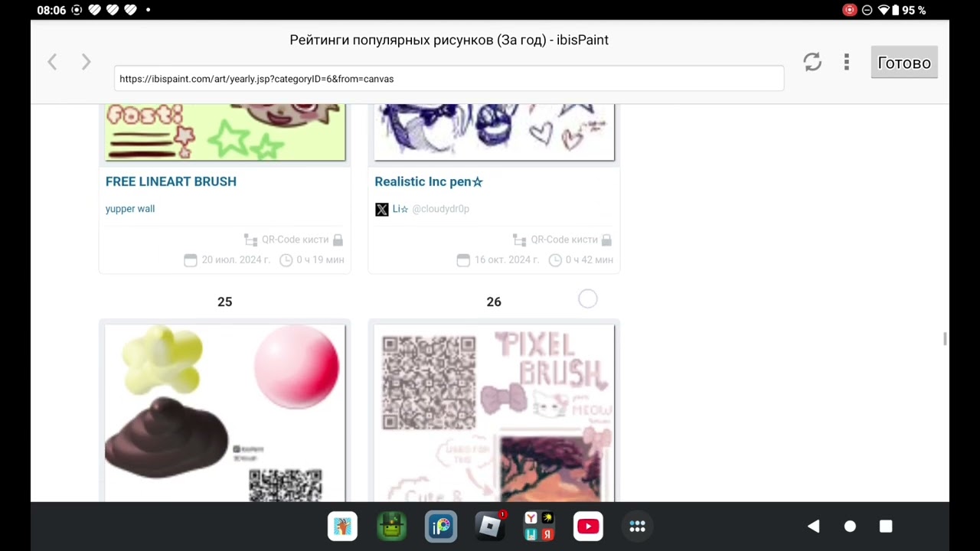
Task: Click the rank number 26
Action: (494, 302)
